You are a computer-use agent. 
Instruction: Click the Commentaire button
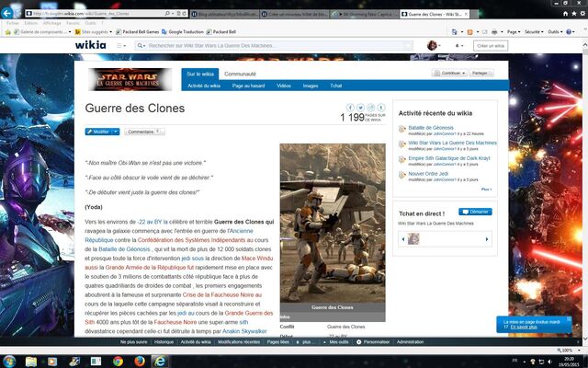[x=144, y=132]
